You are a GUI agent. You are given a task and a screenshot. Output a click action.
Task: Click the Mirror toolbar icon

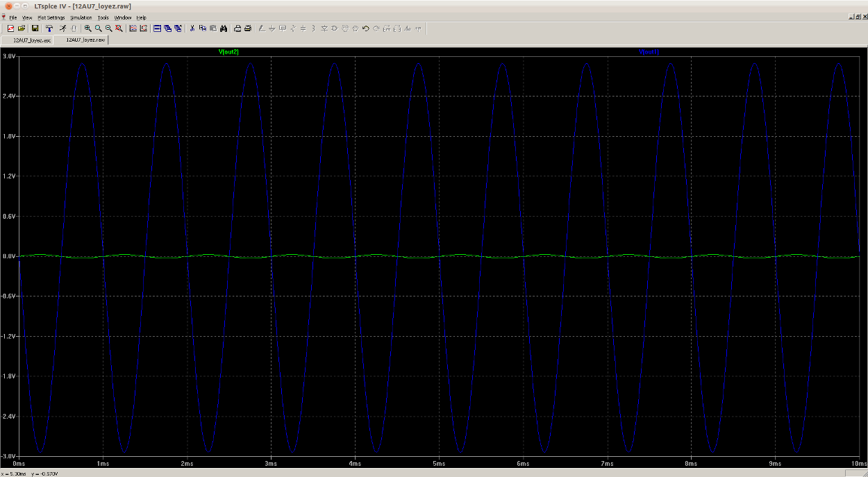point(397,28)
